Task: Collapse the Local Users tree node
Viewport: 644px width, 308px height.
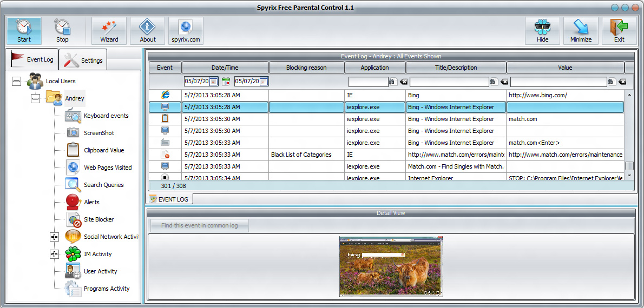Action: (16, 82)
